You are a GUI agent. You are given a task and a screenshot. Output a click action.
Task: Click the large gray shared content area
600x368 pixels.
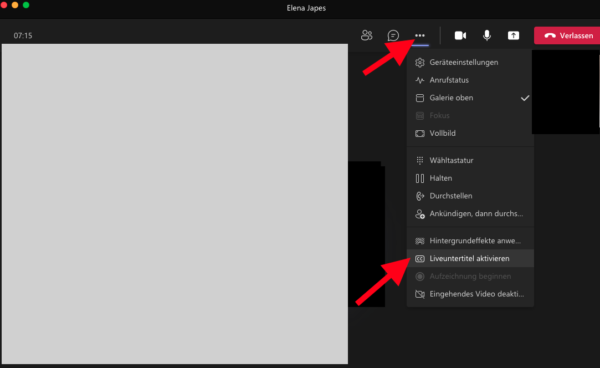[175, 204]
